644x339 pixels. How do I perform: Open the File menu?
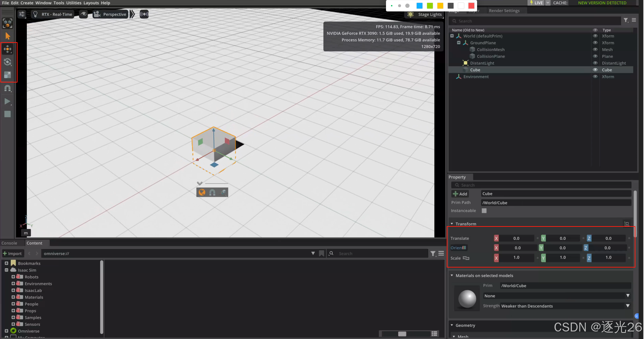click(x=5, y=3)
